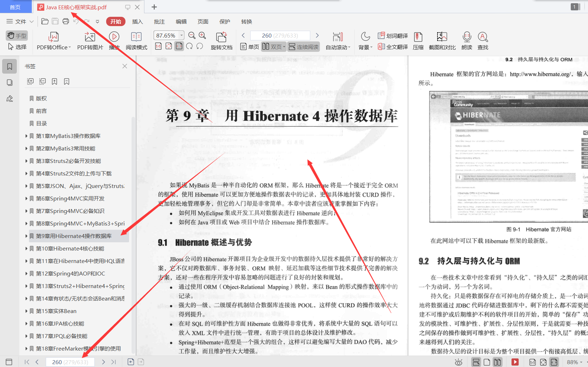Start Read Aloud (朗读)
The image size is (588, 367).
(467, 41)
